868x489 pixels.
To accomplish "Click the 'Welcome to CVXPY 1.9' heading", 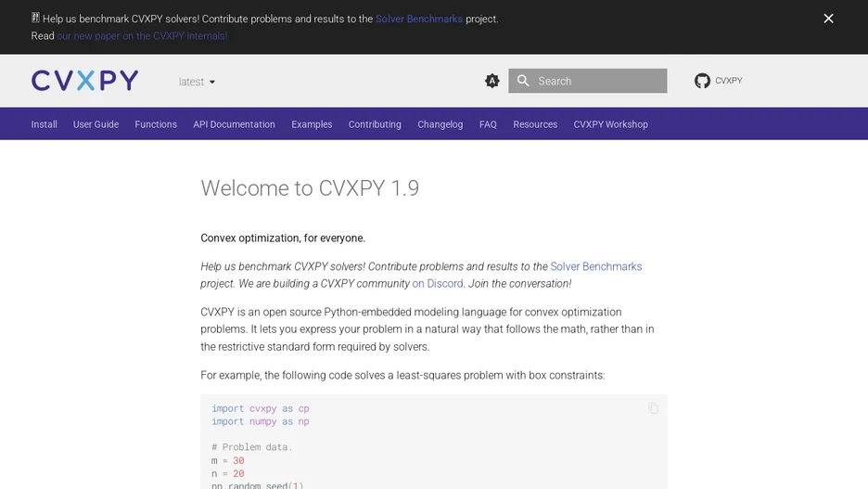I will click(310, 188).
